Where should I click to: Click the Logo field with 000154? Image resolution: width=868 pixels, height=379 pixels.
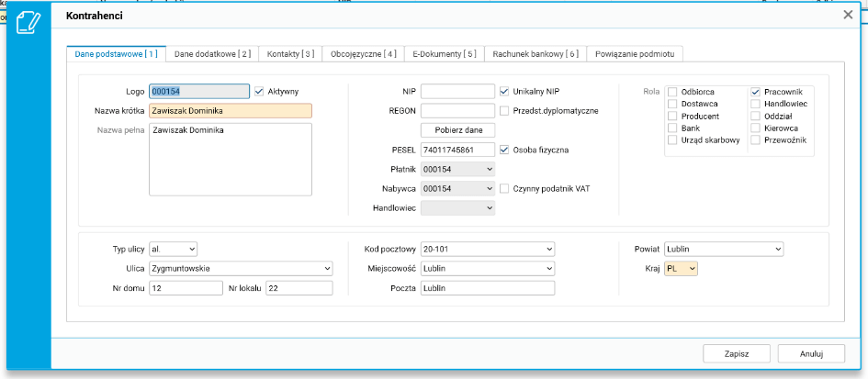click(x=199, y=91)
